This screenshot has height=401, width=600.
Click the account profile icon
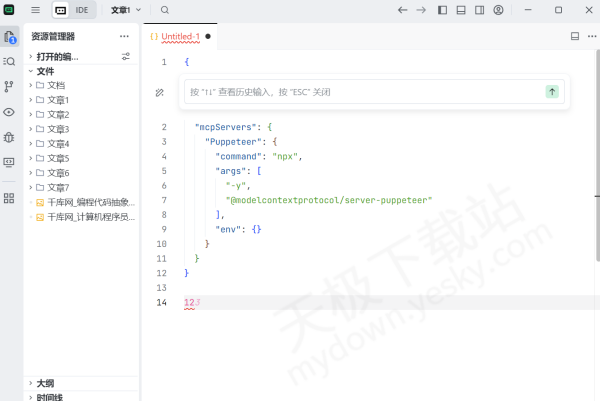point(498,10)
